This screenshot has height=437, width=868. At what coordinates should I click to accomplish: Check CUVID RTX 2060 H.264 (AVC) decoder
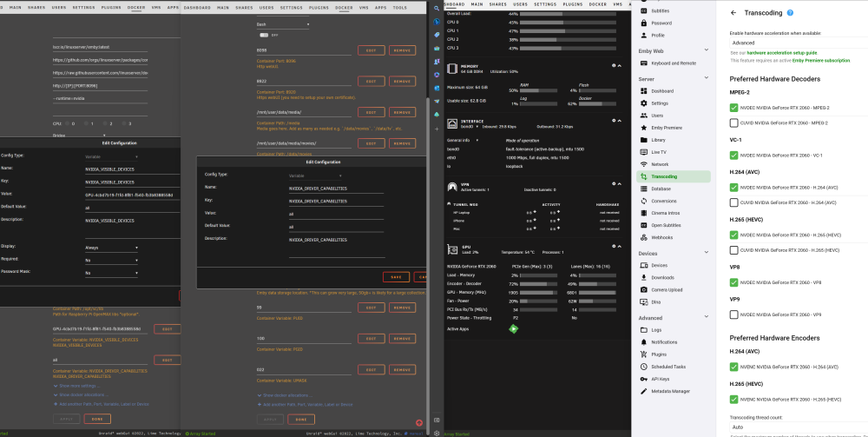click(x=734, y=202)
